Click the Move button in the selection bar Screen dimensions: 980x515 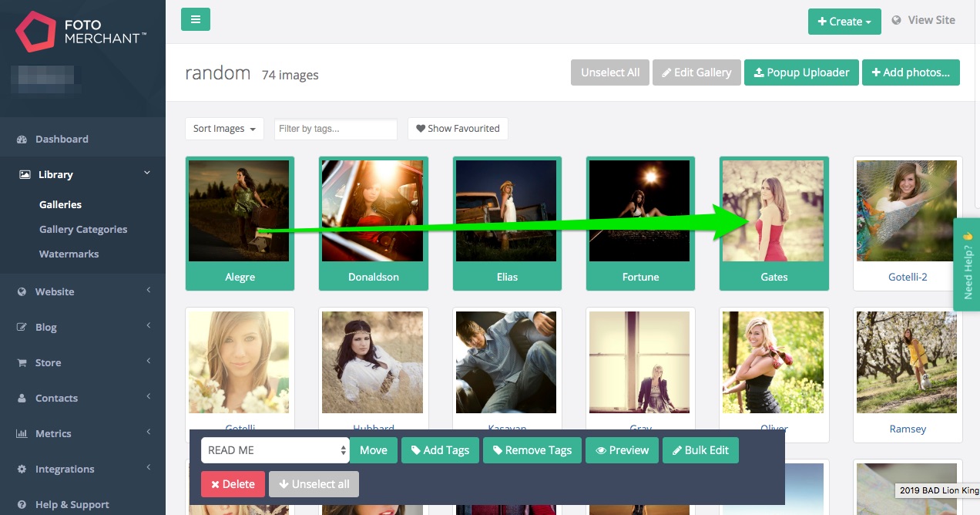pos(374,450)
